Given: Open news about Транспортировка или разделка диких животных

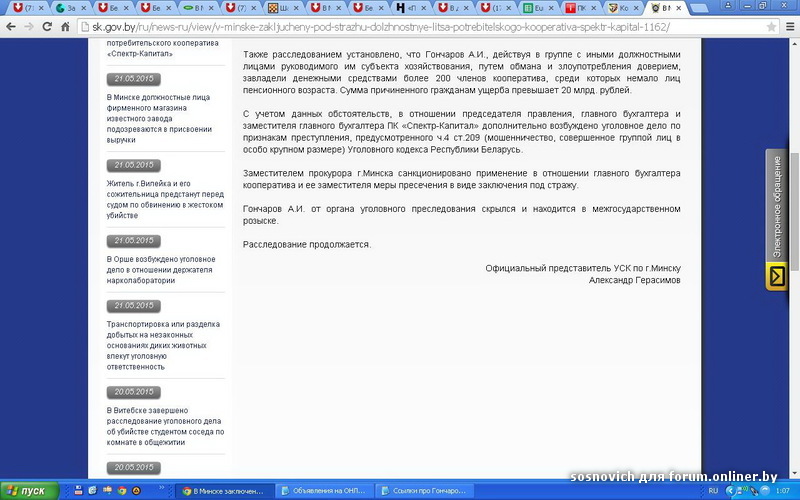Looking at the screenshot, I should coord(163,345).
